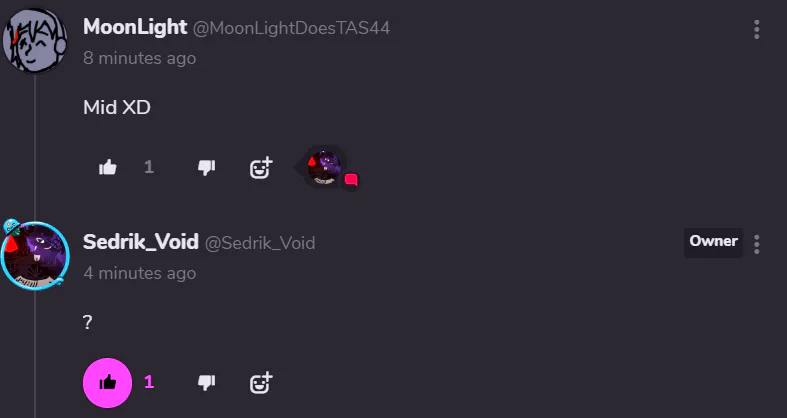Click the "4 minutes ago" timestamp
The width and height of the screenshot is (787, 418).
(x=140, y=273)
